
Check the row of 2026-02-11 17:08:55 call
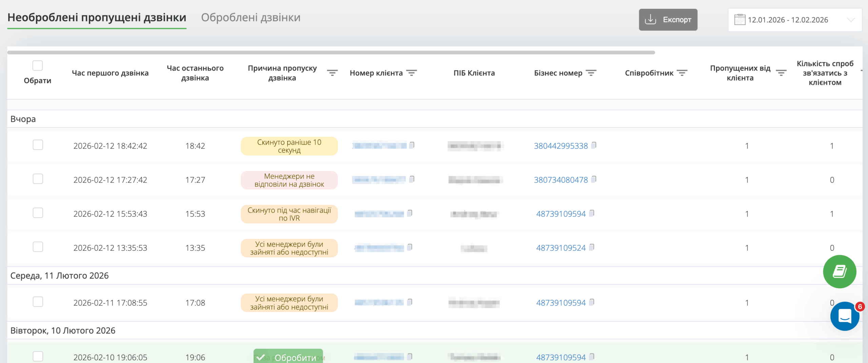click(x=38, y=302)
